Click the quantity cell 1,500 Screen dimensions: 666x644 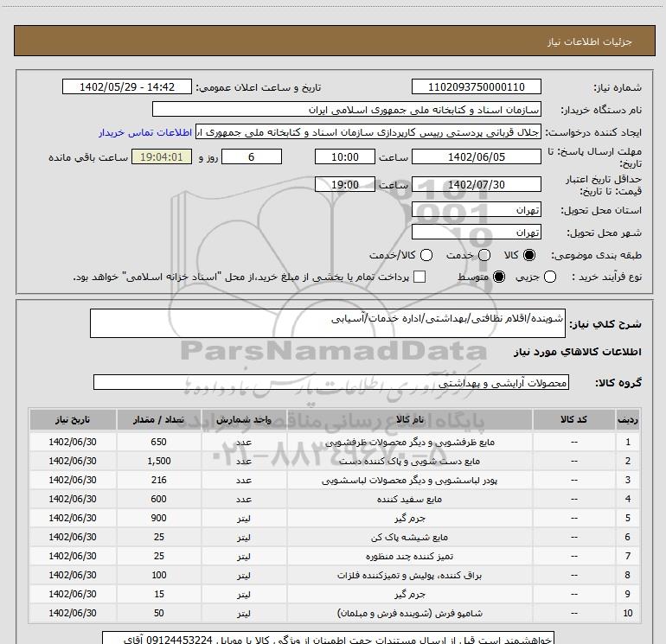coord(159,461)
